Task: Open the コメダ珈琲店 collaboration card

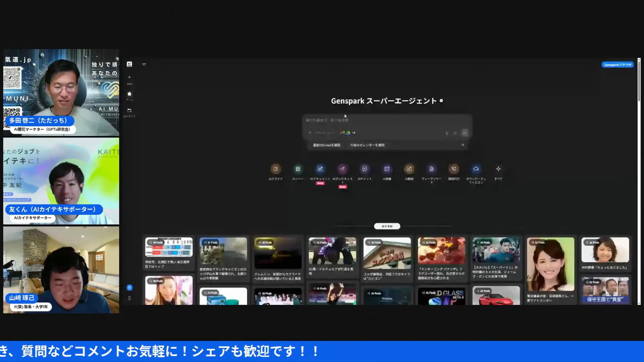Action: pyautogui.click(x=387, y=259)
